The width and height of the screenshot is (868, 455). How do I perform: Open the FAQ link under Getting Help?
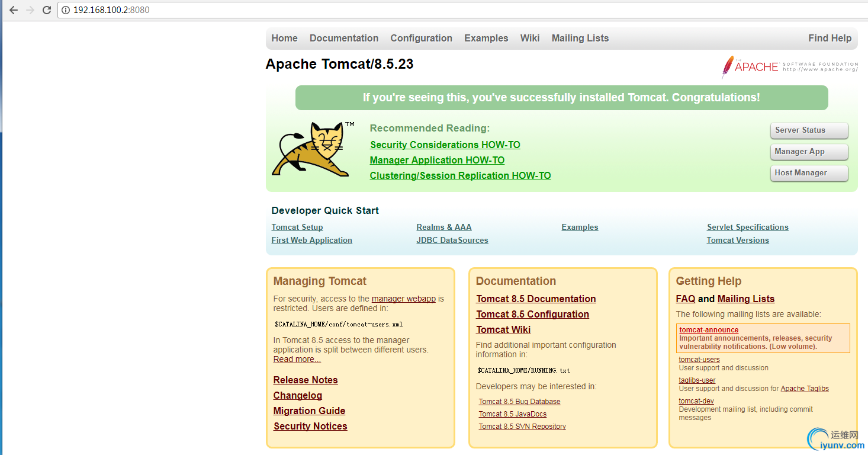[686, 299]
